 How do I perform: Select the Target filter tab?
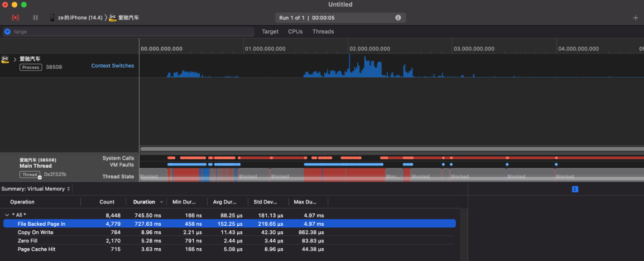(x=270, y=32)
